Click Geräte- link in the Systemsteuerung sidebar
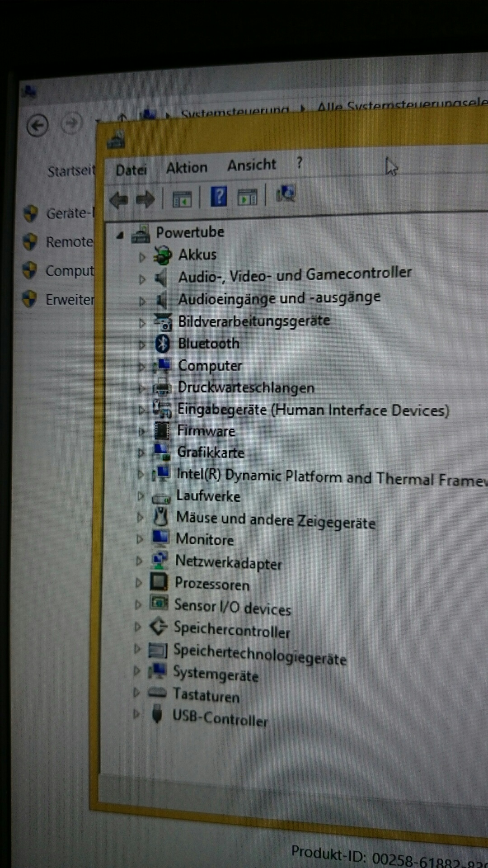488x868 pixels. [x=70, y=213]
